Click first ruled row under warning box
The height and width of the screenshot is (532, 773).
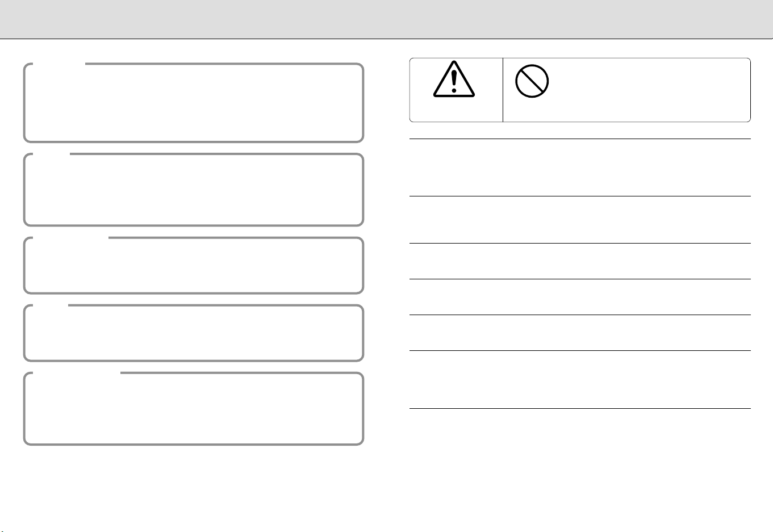580,167
